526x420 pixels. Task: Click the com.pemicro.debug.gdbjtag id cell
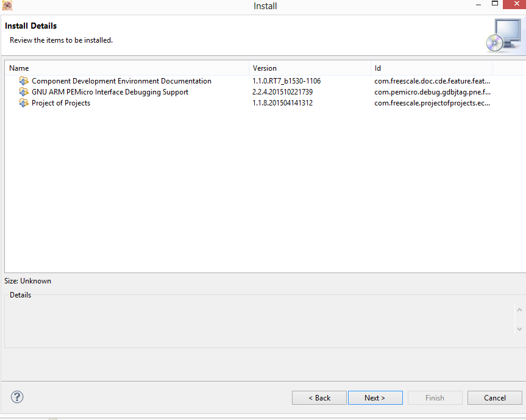[432, 92]
